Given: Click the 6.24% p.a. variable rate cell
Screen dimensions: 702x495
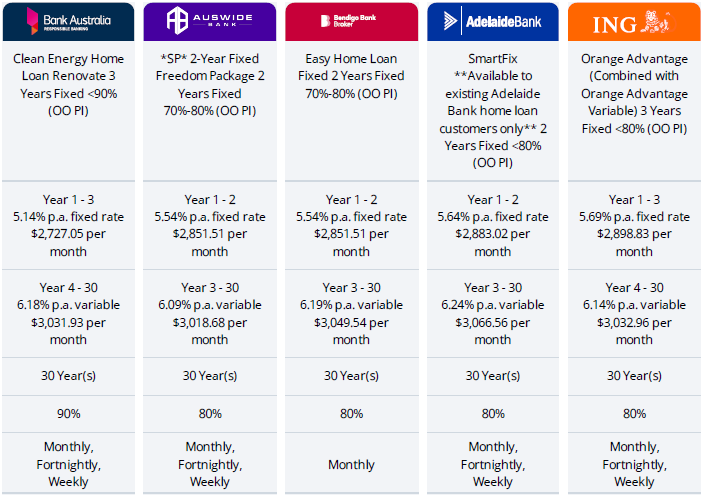Looking at the screenshot, I should click(x=493, y=314).
